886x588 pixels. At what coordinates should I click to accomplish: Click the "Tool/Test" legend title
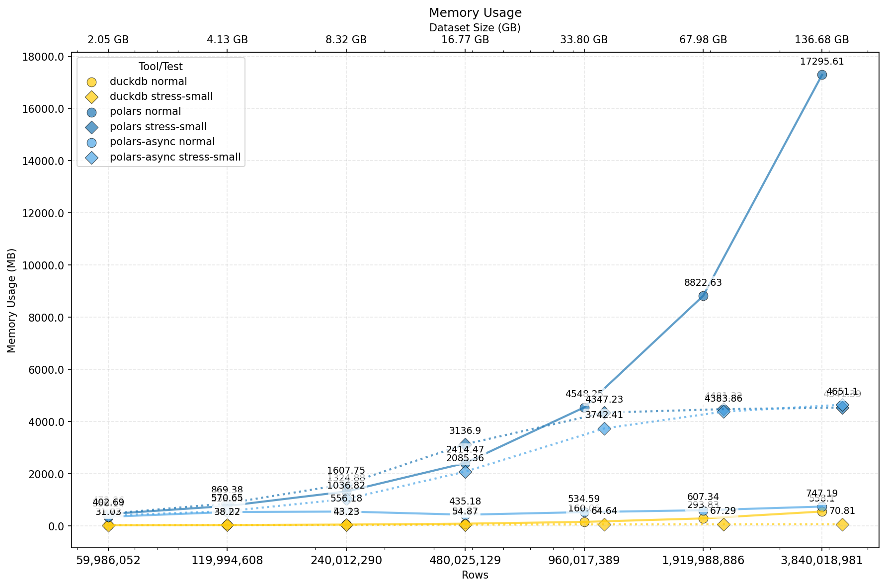coord(161,67)
